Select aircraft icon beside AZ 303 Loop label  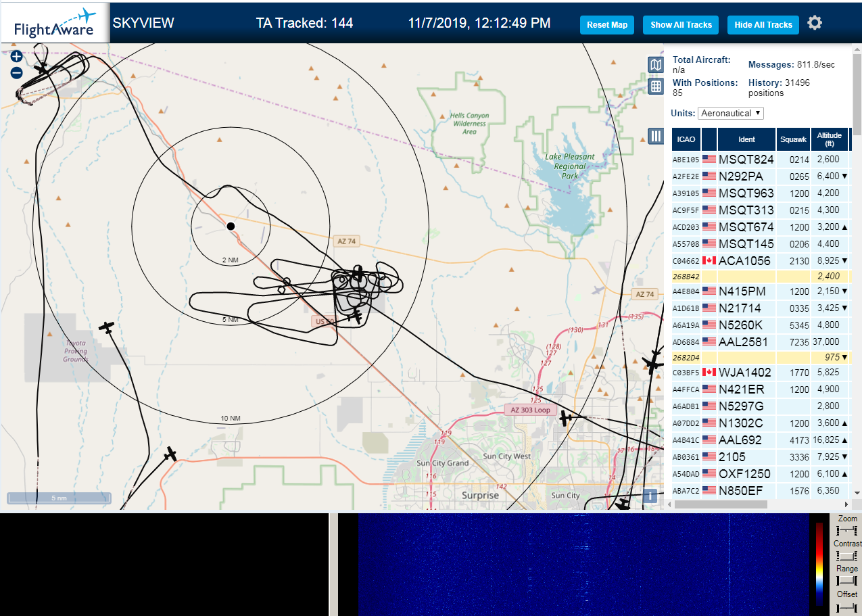pos(567,419)
